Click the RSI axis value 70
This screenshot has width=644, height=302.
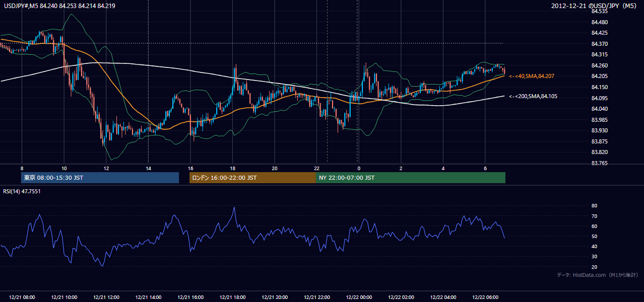(594, 216)
